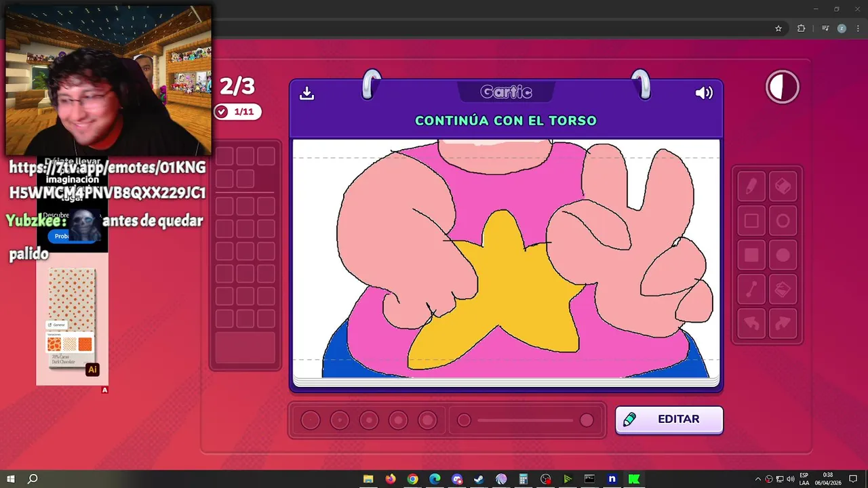Select the outlined ellipse tool

pos(783,221)
